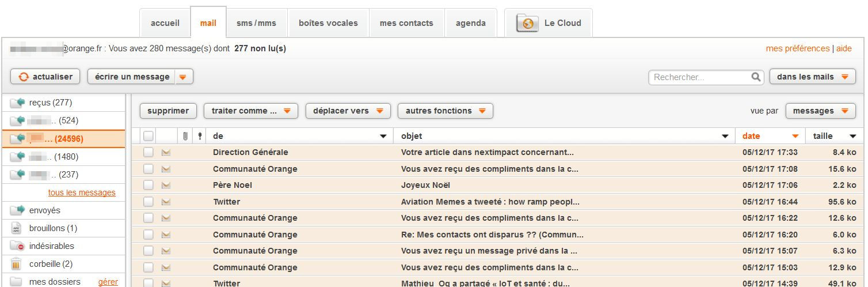Click envelope icon of Père Noel message
The width and height of the screenshot is (868, 287).
click(166, 185)
